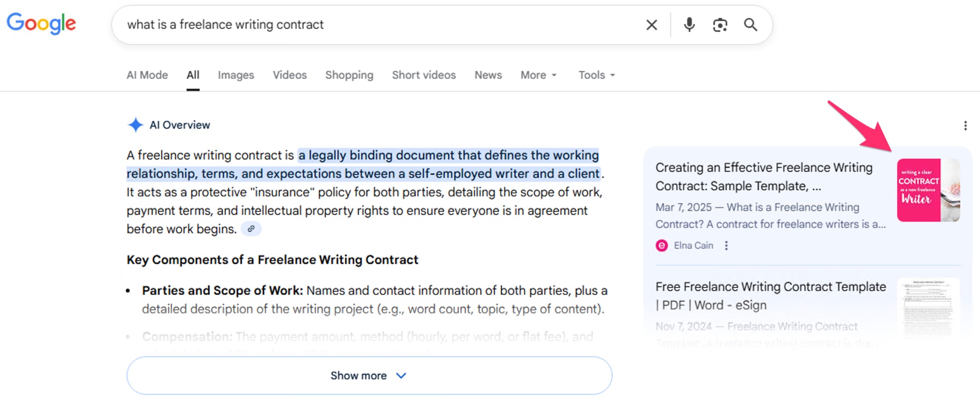Switch to the Images tab
Viewport: 980px width, 407px height.
236,75
